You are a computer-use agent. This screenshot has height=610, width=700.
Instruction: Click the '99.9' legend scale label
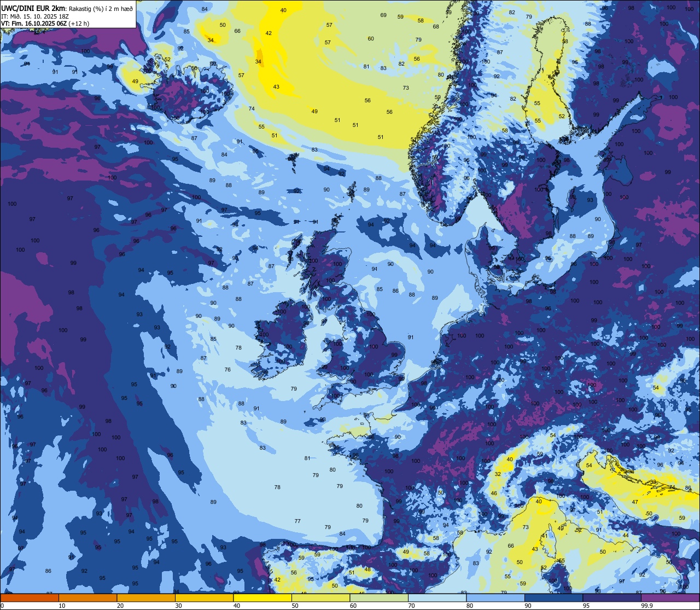(647, 606)
